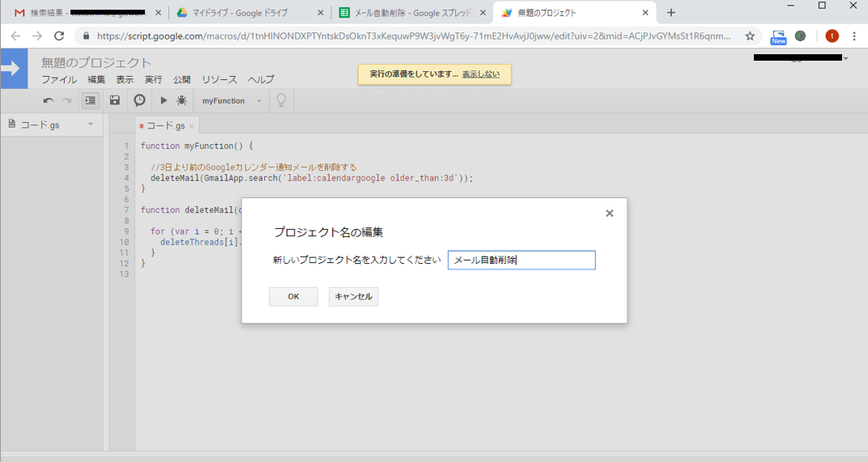Open the ファイル menu
868x462 pixels.
click(59, 79)
